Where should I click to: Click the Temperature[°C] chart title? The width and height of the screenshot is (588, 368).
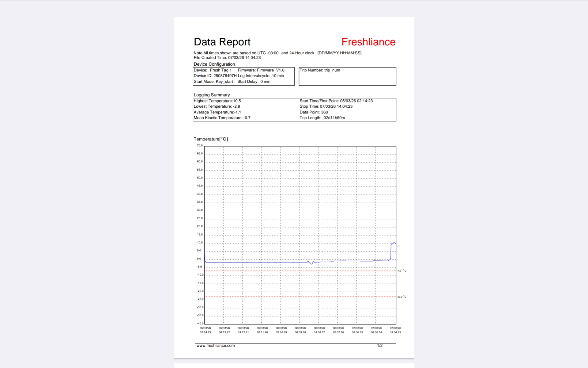[x=211, y=139]
